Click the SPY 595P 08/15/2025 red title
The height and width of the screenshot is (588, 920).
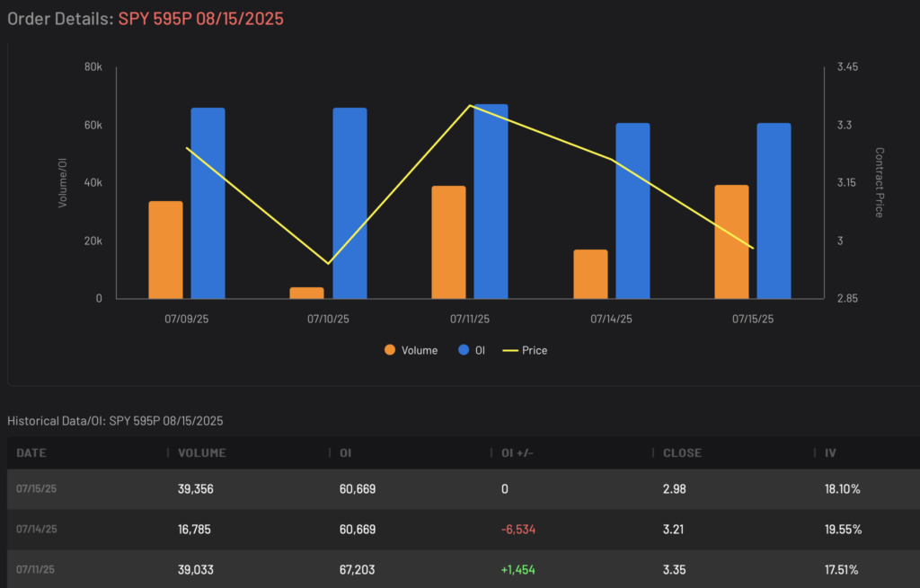coord(200,18)
